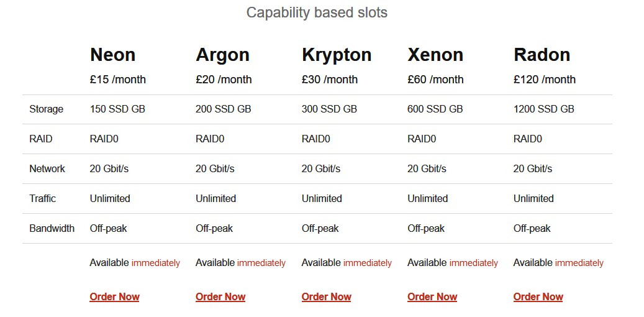The height and width of the screenshot is (317, 644).
Task: Click Order Now under the Neon plan
Action: (x=114, y=297)
